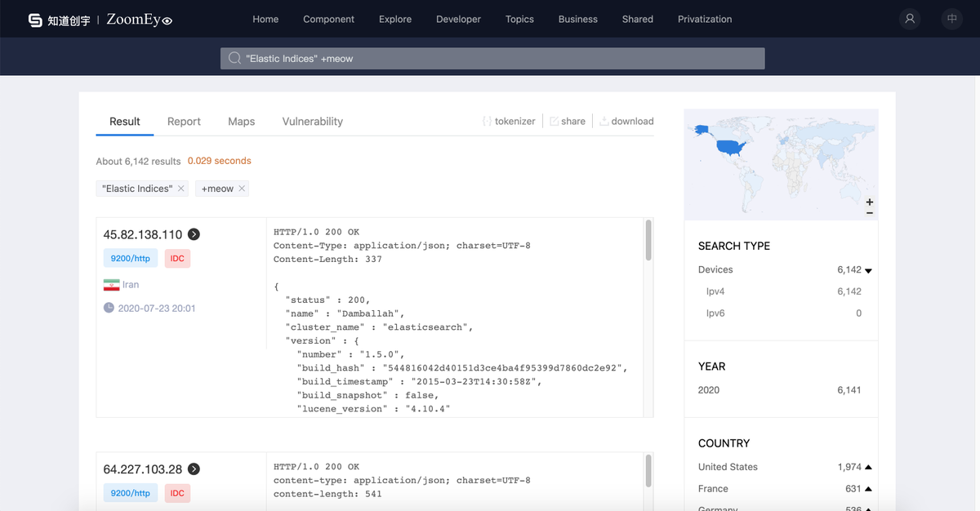Open the Shared page
The image size is (980, 511).
coord(638,19)
